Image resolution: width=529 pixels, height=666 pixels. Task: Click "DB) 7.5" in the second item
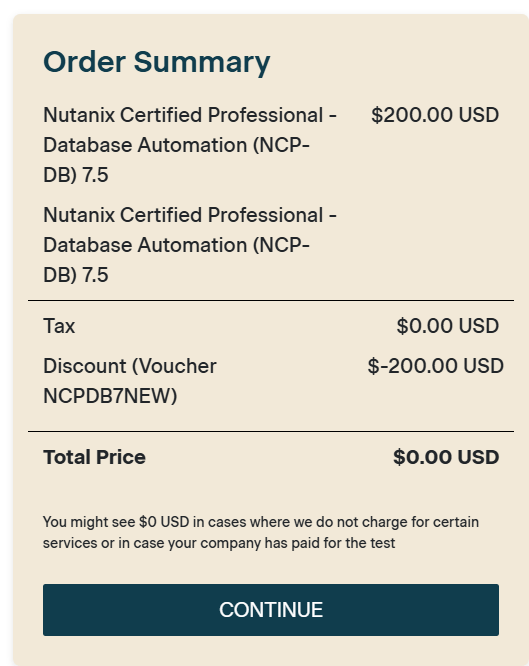click(76, 275)
